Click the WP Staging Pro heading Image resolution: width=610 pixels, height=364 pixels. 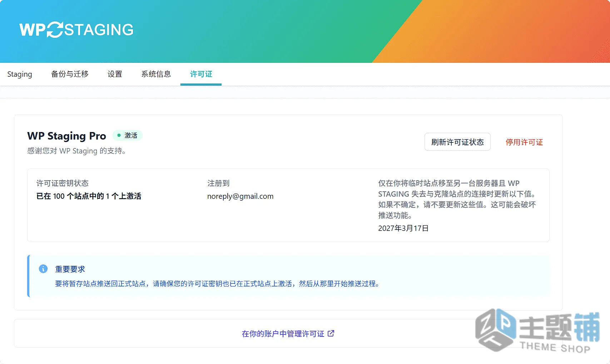(66, 136)
